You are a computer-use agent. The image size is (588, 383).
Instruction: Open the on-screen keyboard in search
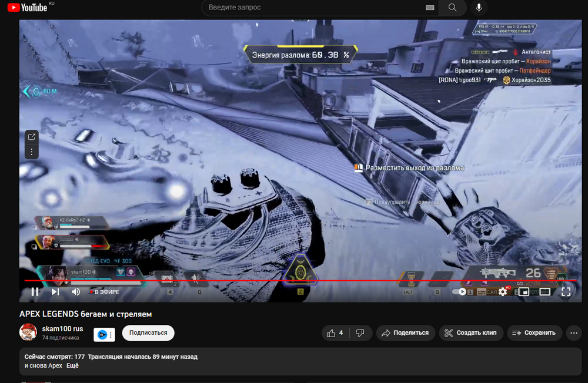tap(430, 8)
